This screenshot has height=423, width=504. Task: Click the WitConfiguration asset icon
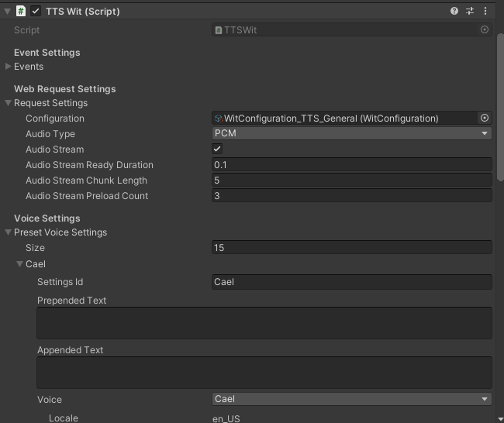click(x=219, y=119)
